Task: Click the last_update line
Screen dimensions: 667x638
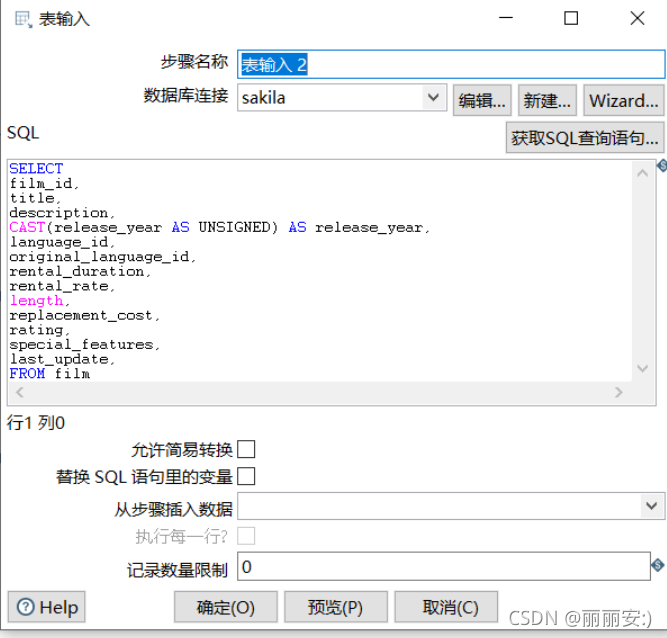Action: [x=62, y=359]
